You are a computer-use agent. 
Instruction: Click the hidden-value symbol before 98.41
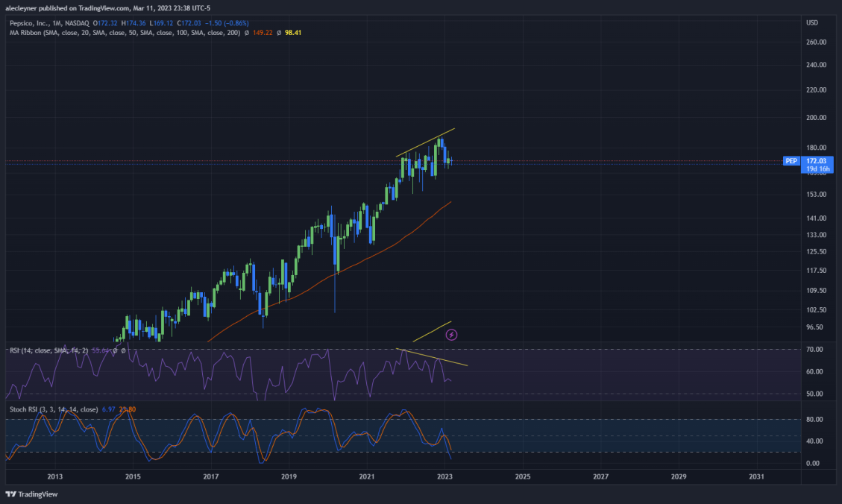(x=279, y=33)
